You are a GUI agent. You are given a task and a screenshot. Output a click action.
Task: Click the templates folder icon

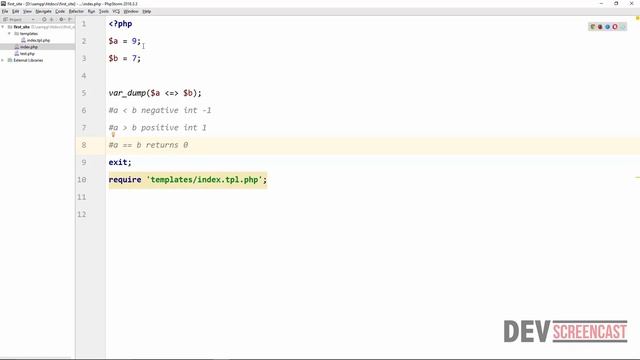coord(16,33)
